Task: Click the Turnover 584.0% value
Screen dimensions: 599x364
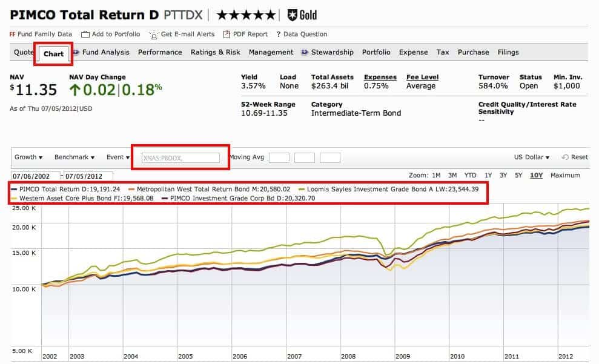Action: (493, 86)
